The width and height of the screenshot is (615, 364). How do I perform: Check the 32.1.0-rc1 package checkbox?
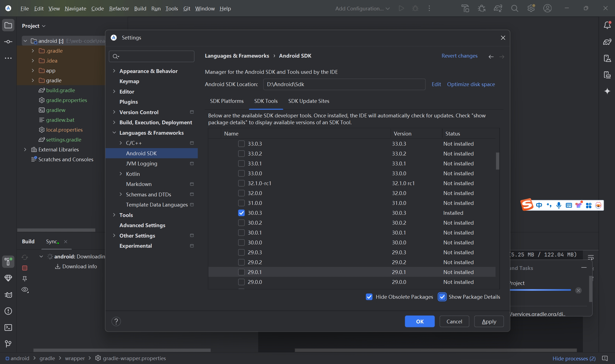pyautogui.click(x=241, y=183)
